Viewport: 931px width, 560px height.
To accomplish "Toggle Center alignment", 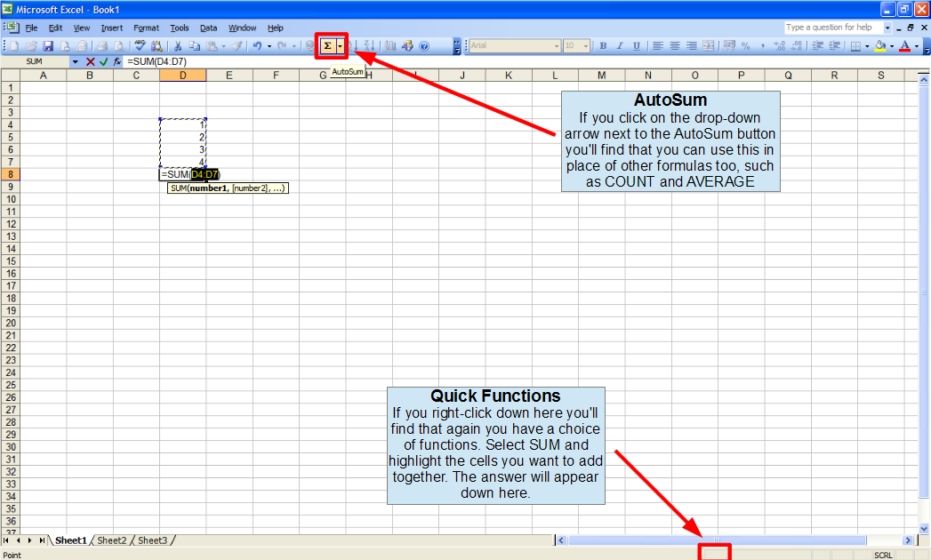I will pos(675,45).
